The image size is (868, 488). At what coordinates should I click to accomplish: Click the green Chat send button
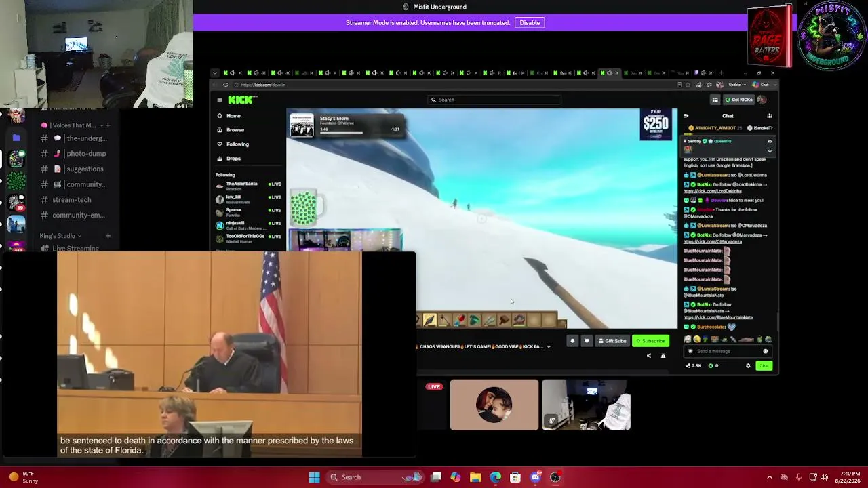coord(764,366)
